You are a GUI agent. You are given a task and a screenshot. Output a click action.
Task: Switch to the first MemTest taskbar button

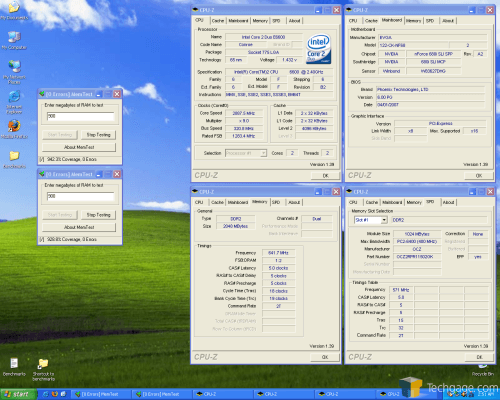tap(100, 394)
